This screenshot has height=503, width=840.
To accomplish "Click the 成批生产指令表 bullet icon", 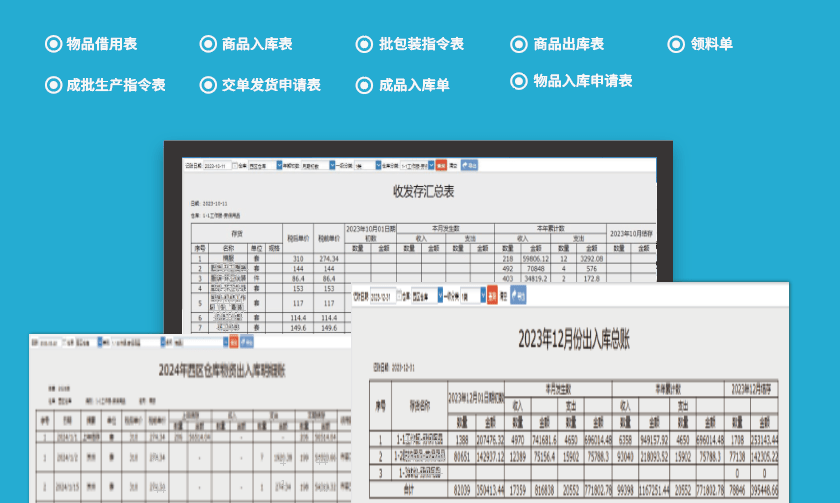I will point(53,85).
